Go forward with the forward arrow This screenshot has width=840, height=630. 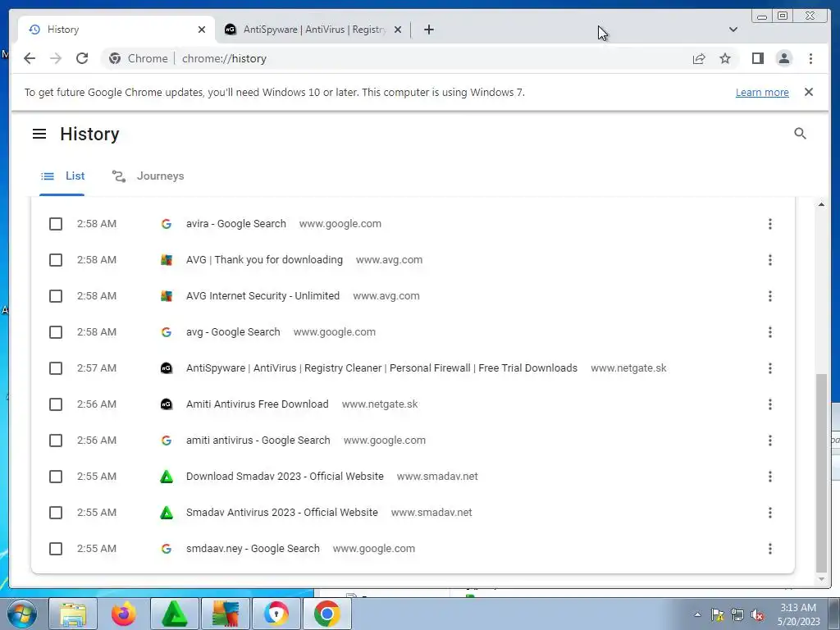click(56, 58)
